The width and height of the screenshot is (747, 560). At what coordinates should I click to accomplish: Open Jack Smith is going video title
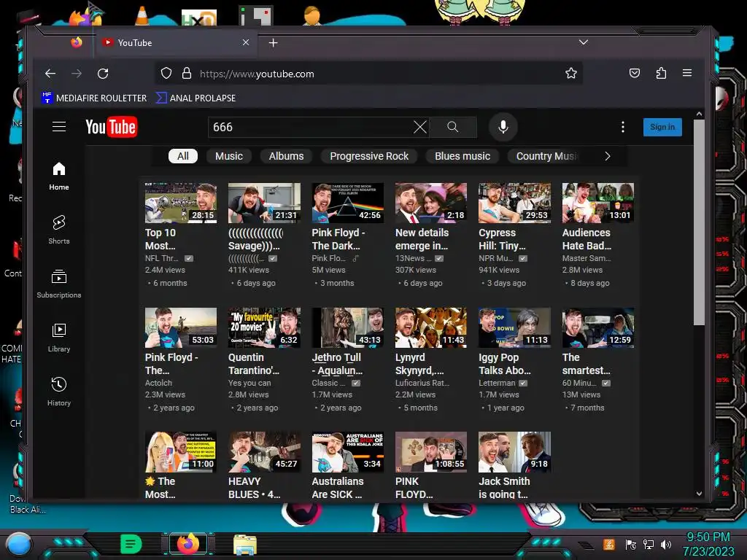click(504, 488)
